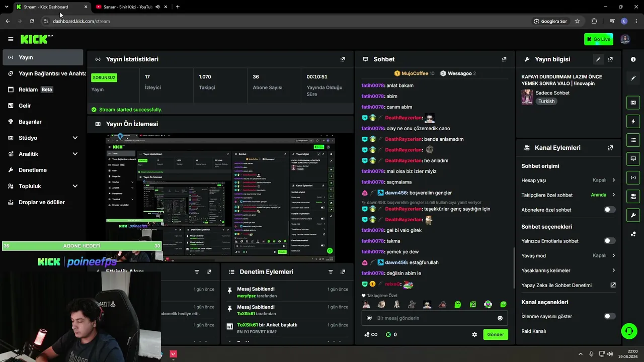Open chat settings gear icon
Image resolution: width=644 pixels, height=362 pixels.
click(x=474, y=334)
